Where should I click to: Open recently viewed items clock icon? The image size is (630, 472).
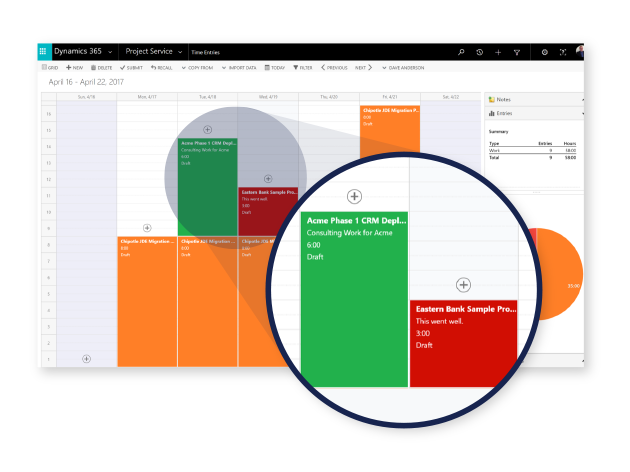479,52
